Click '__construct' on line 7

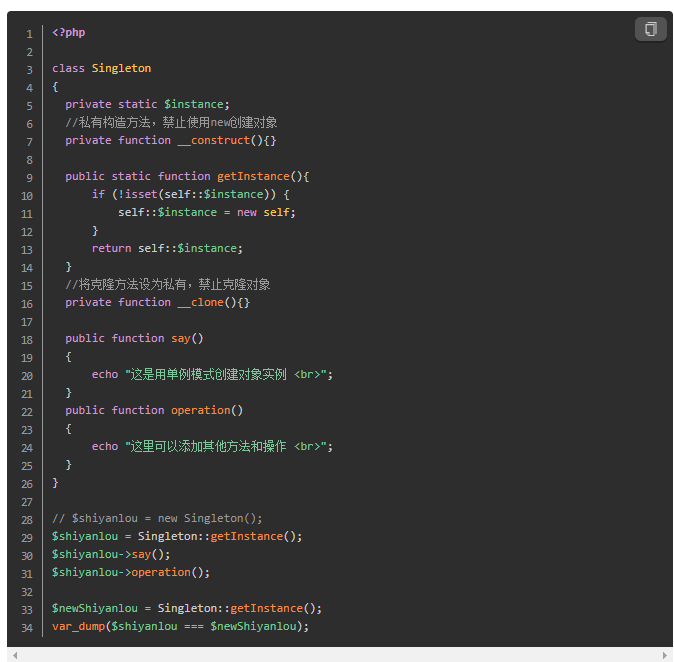(214, 141)
